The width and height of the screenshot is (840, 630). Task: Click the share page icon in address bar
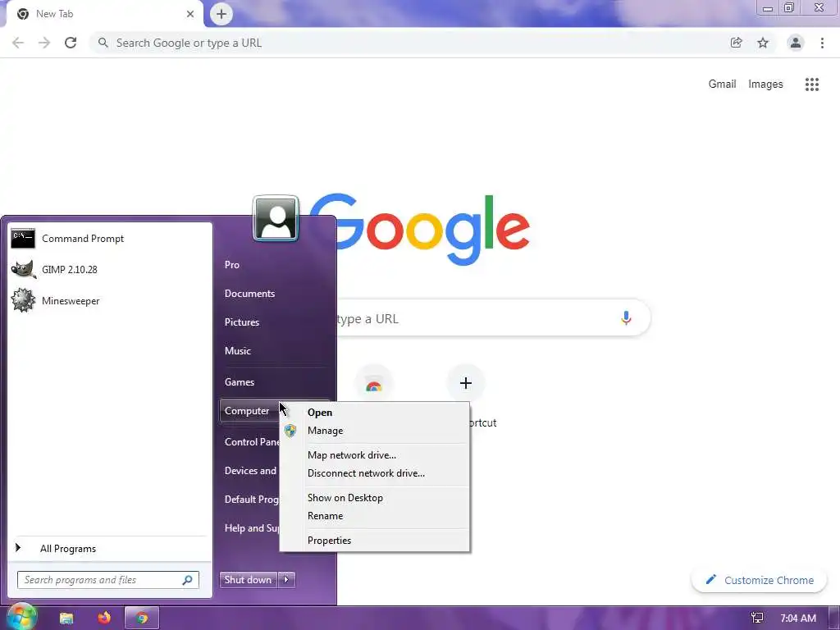pos(736,43)
